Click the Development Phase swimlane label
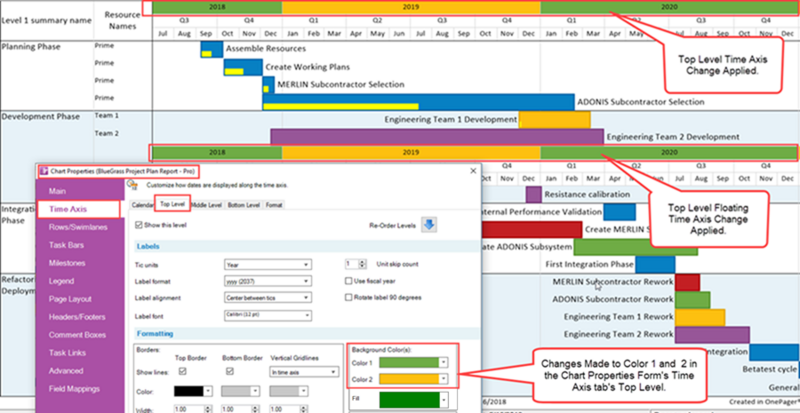 coord(40,116)
